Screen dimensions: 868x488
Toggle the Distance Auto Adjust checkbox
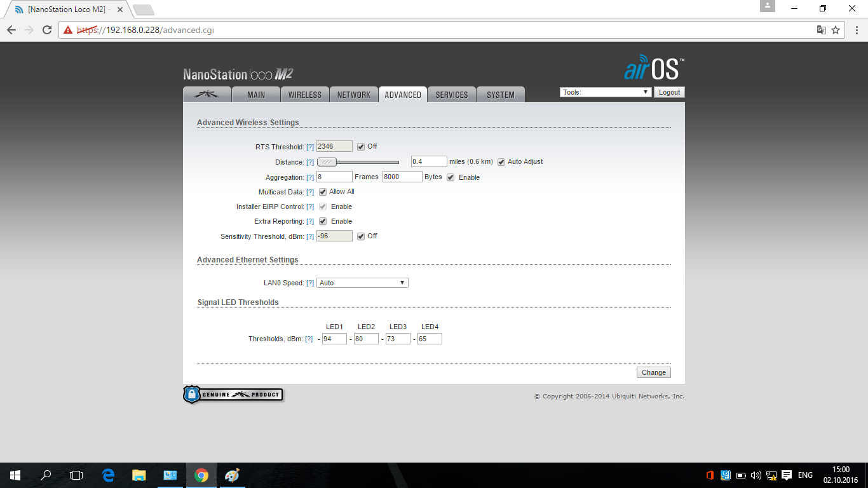501,162
